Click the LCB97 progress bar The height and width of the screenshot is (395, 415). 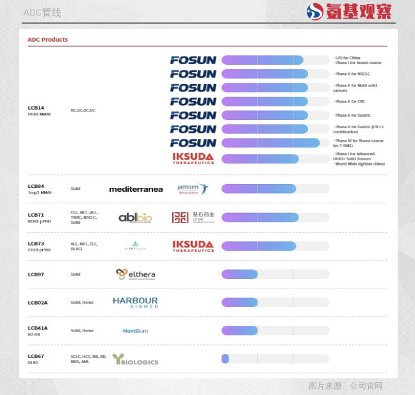240,274
